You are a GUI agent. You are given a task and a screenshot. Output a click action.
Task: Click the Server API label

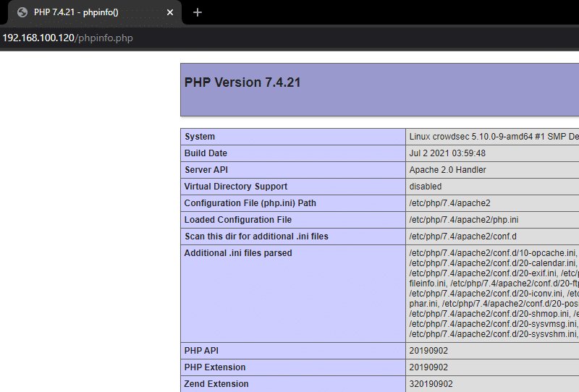[206, 170]
